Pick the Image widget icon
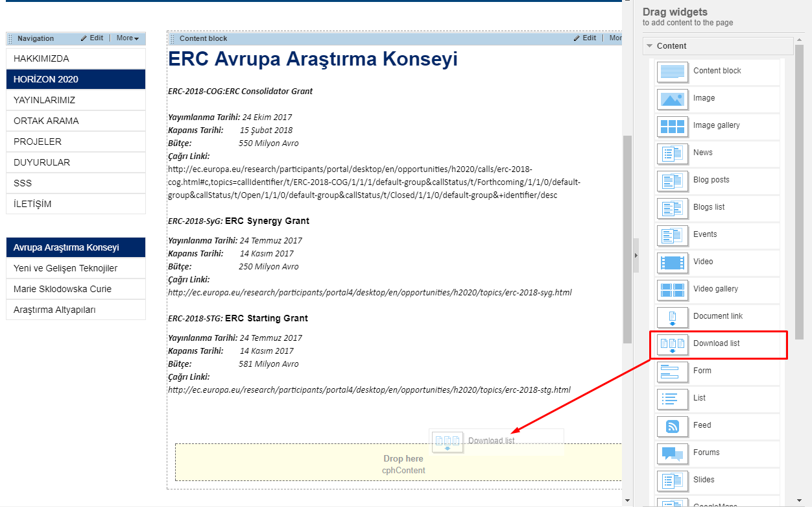 point(673,99)
